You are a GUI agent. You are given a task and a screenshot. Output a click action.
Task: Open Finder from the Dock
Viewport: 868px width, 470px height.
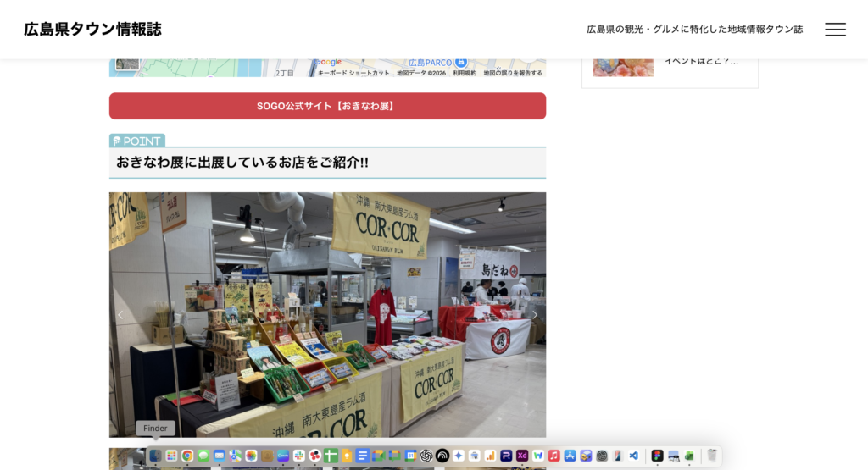(155, 456)
